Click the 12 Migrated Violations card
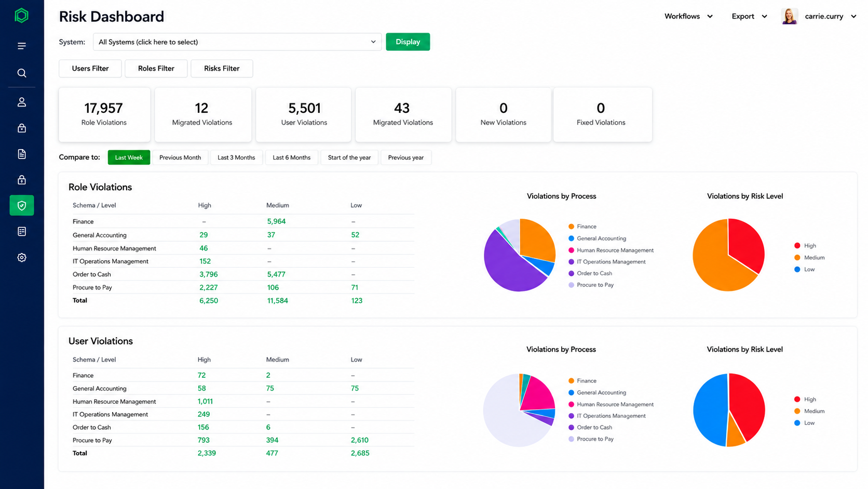Screen dimensions: 868x489 (x=203, y=115)
